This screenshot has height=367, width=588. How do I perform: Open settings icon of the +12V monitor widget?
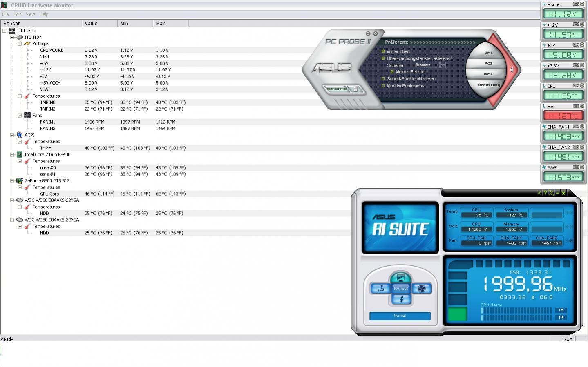575,24
